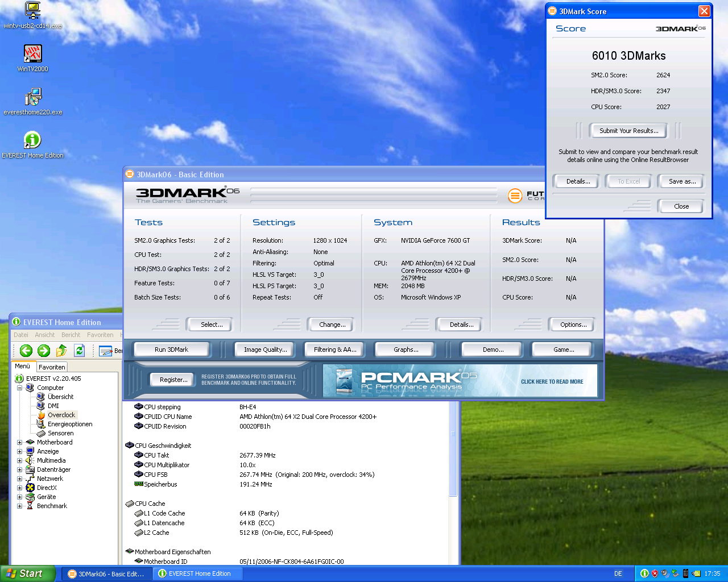Expand the Anzeige tree node
728x582 pixels.
[19, 451]
